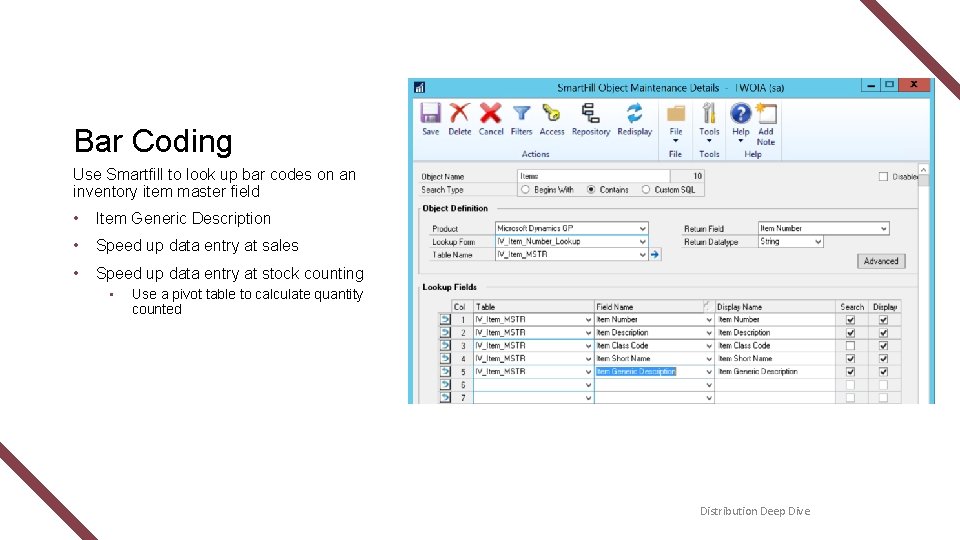The image size is (960, 540).
Task: Click the Add Note icon
Action: [x=766, y=113]
